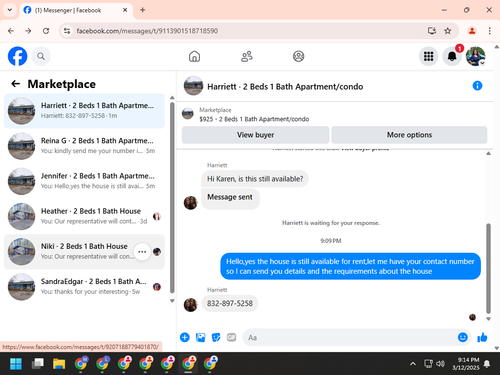Click the address bar URL
500x375 pixels.
[147, 31]
